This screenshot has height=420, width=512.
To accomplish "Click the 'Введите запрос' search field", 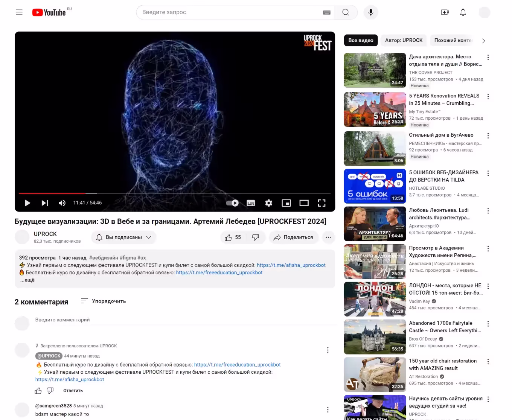I will [x=230, y=12].
